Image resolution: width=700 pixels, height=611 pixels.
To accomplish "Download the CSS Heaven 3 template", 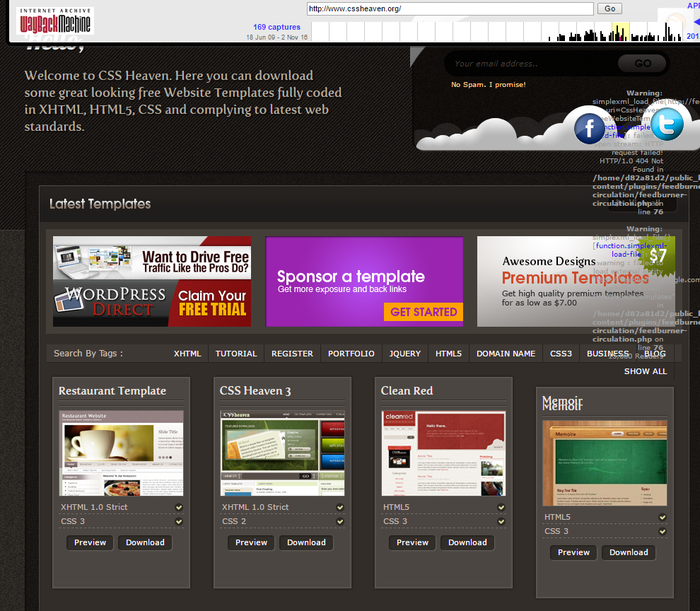I will pyautogui.click(x=306, y=542).
